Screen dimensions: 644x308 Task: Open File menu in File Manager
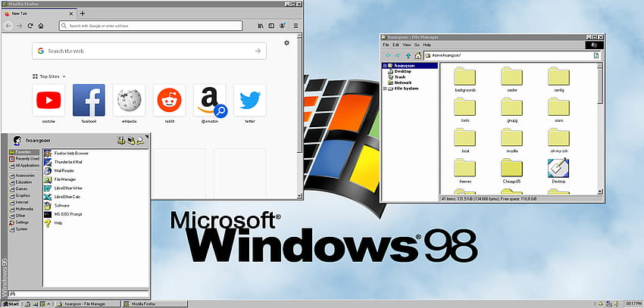[x=386, y=45]
